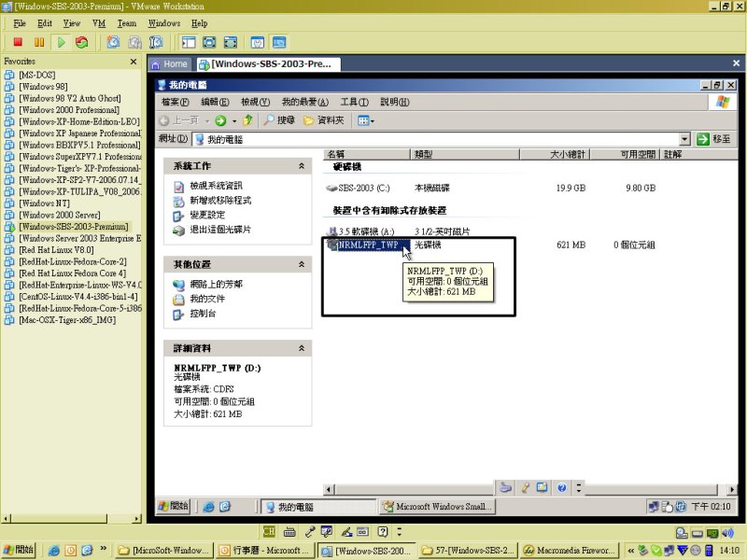This screenshot has height=560, width=747.
Task: Click the Revert to Snapshot toolbar icon
Action: [x=134, y=42]
